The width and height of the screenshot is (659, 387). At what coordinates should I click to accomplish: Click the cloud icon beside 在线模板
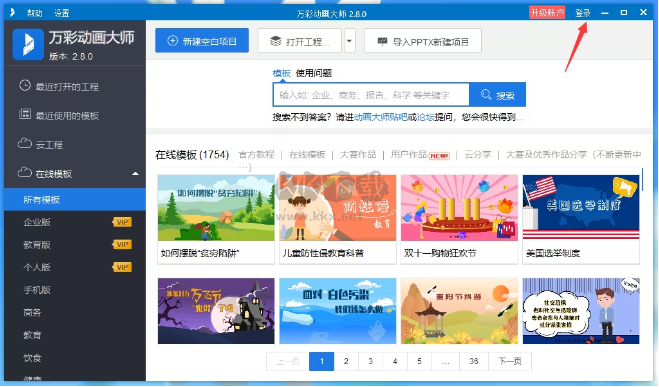point(25,172)
